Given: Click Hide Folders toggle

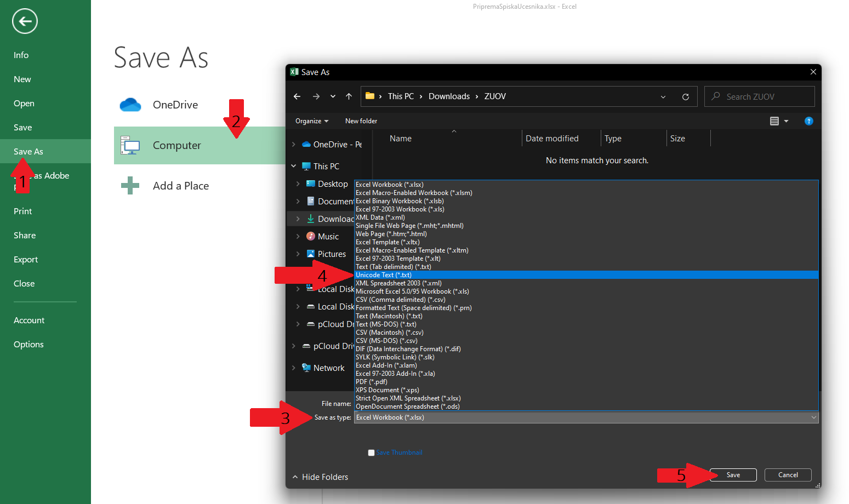Looking at the screenshot, I should click(x=321, y=477).
